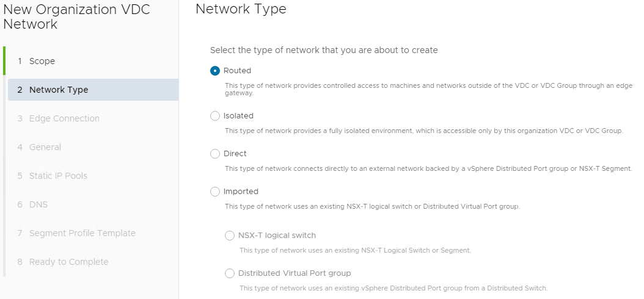This screenshot has height=299, width=644.
Task: Go to the Segment Profile Template step
Action: (x=82, y=233)
